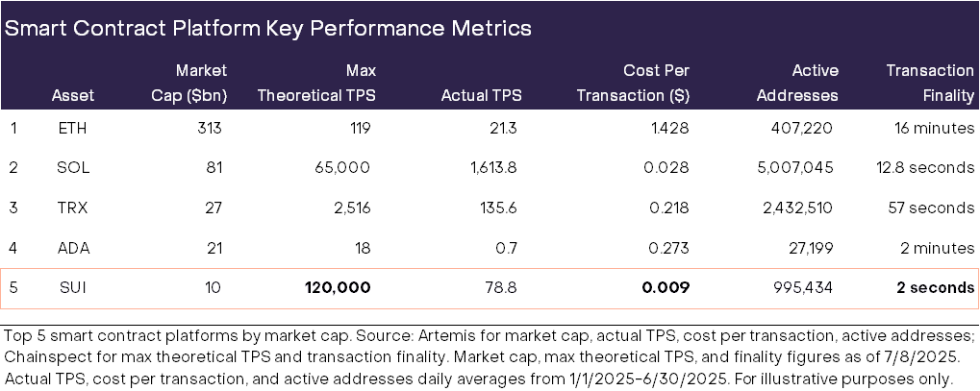Image resolution: width=980 pixels, height=391 pixels.
Task: Click the Market Cap ($bn) column header
Action: tap(191, 83)
